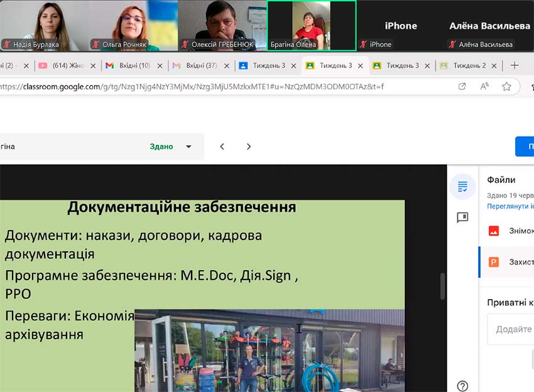The width and height of the screenshot is (534, 392).
Task: Open the comment bank icon
Action: 463,217
